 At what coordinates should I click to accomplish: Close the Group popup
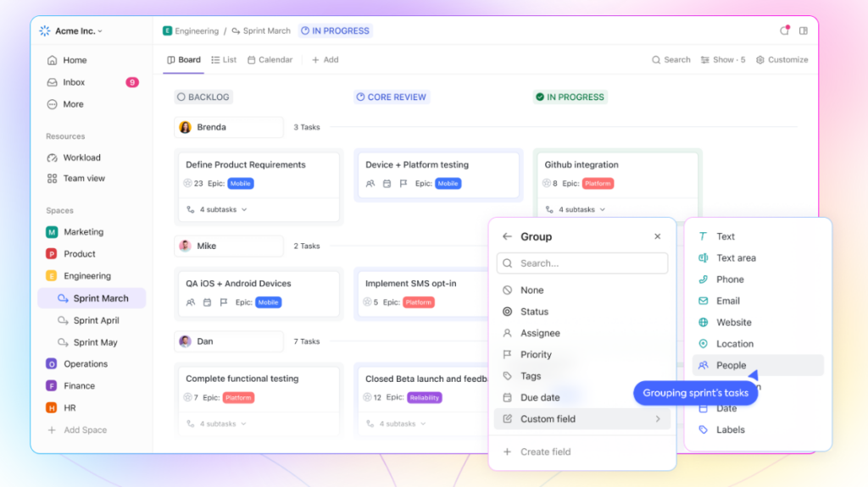coord(657,237)
